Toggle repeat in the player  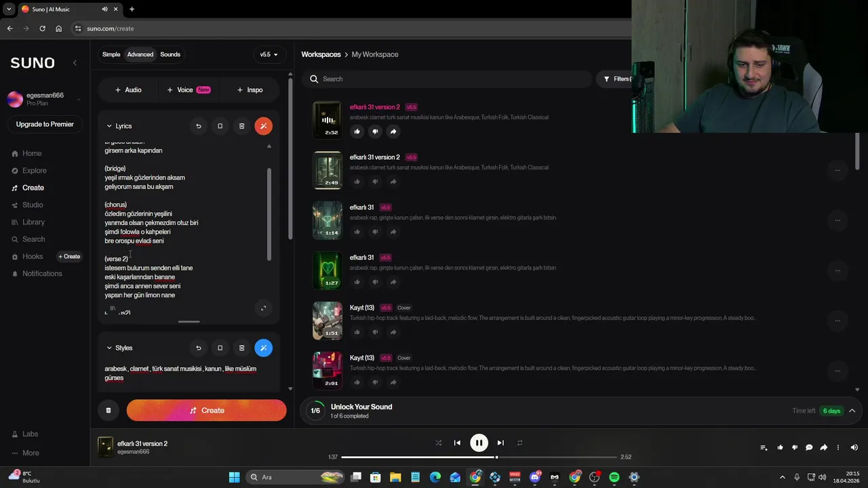[x=520, y=443]
